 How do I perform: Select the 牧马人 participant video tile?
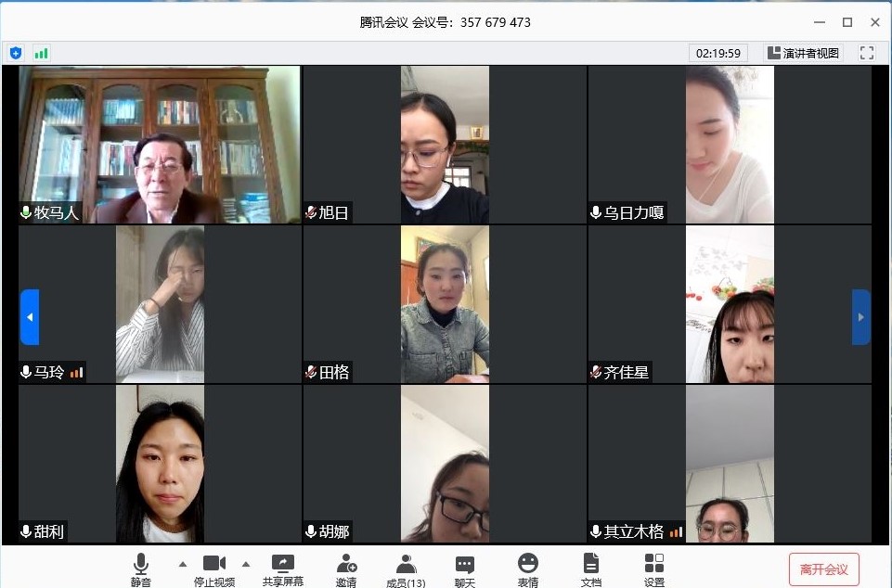pos(160,145)
